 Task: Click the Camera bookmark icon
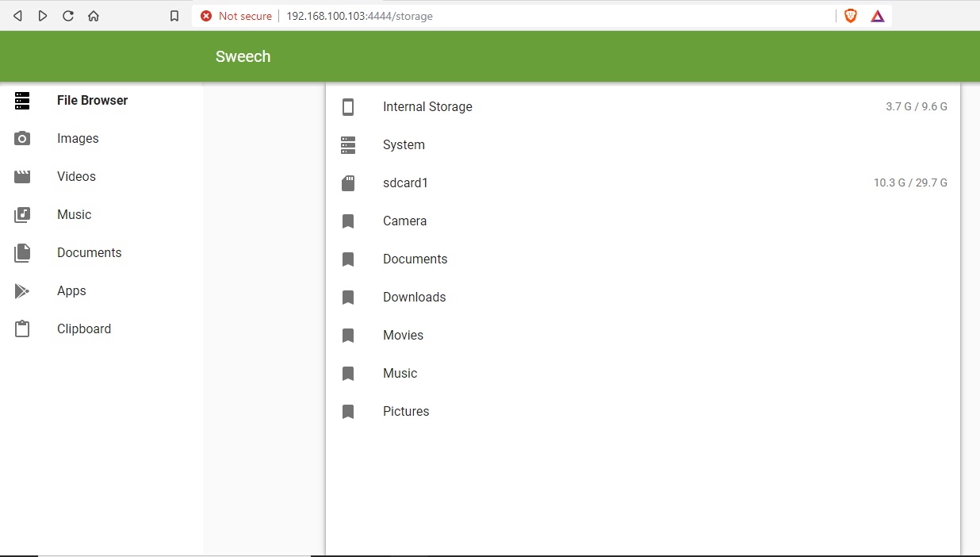(x=348, y=221)
